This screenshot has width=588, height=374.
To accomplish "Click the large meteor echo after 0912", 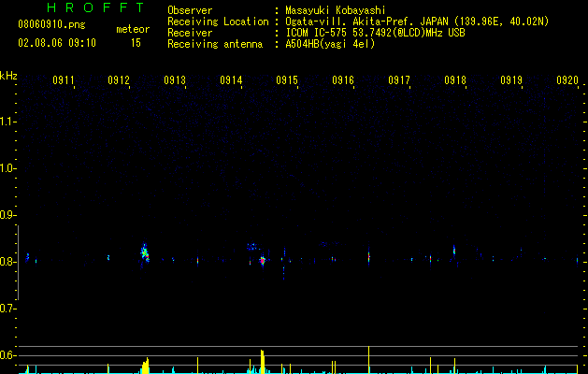I will (145, 253).
